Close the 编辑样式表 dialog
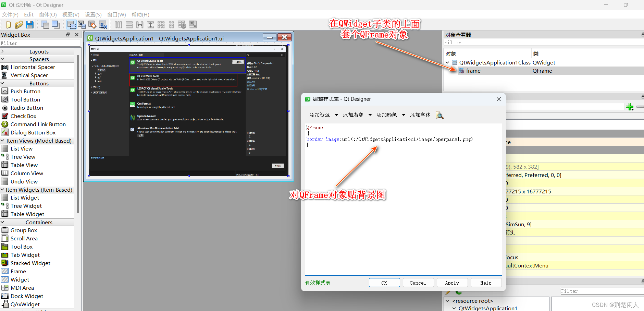Viewport: 644px width, 311px height. click(x=499, y=99)
